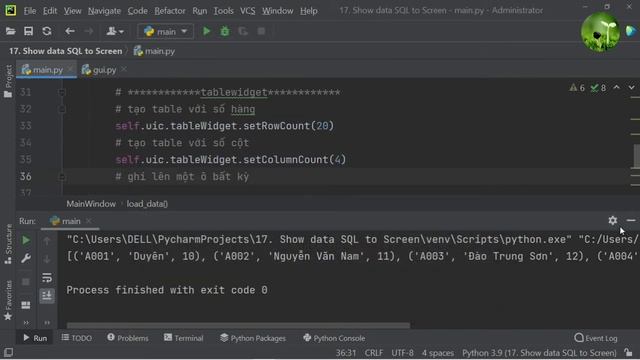Close the main Run tab
The width and height of the screenshot is (640, 360).
[x=89, y=221]
